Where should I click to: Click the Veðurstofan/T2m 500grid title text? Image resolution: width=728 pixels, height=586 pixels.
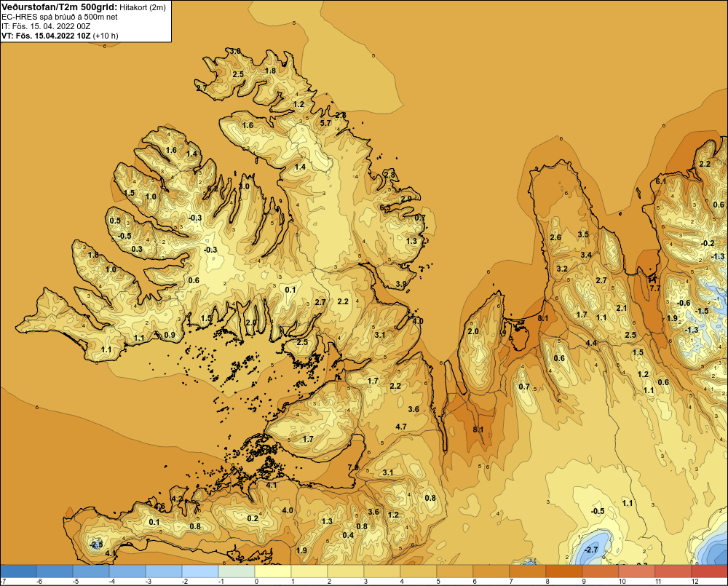59,7
